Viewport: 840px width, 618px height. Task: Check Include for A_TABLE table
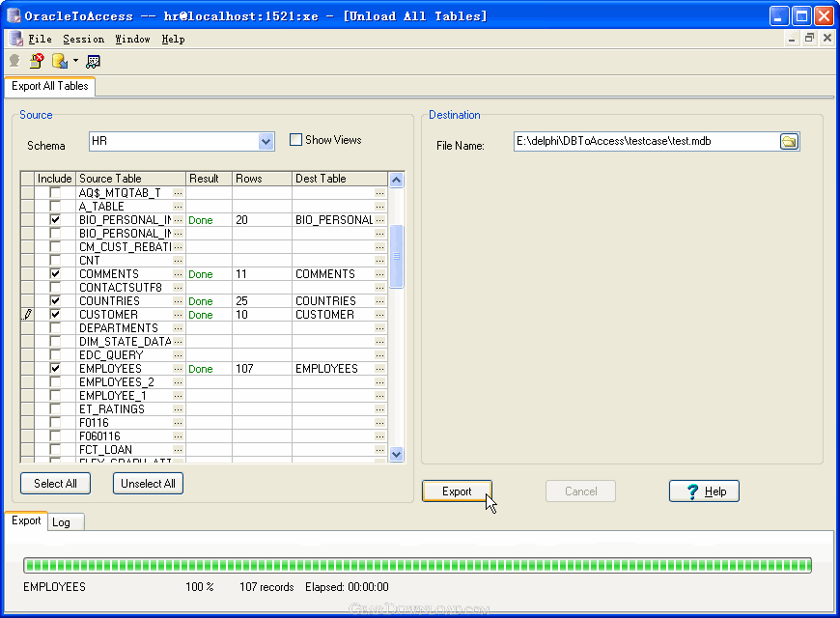point(55,207)
